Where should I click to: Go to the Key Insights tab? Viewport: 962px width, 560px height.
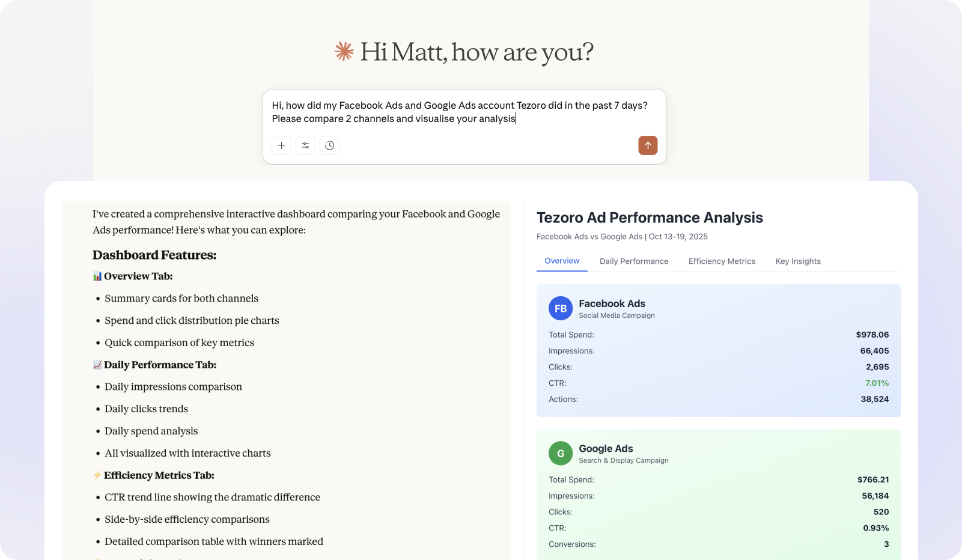798,261
